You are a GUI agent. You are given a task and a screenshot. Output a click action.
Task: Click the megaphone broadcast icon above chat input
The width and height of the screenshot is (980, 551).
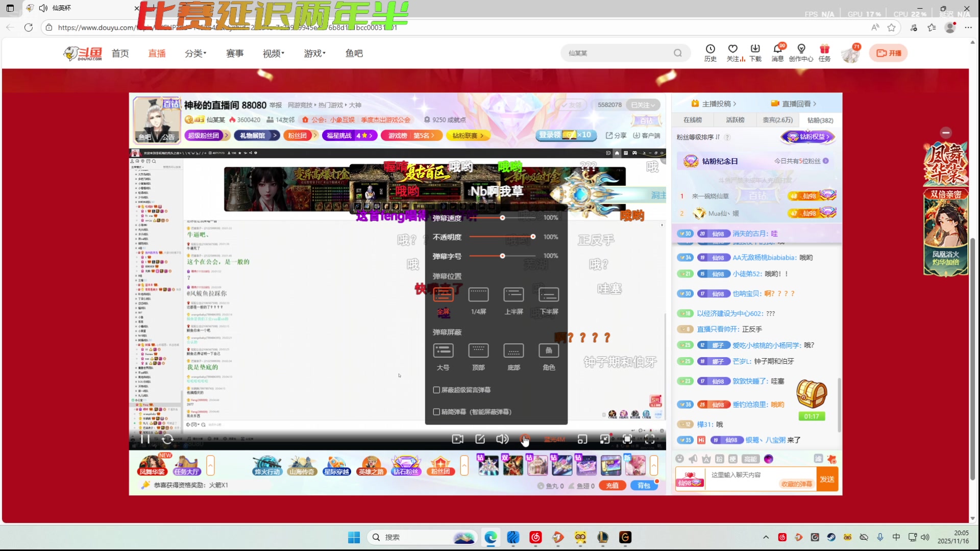[x=693, y=459]
